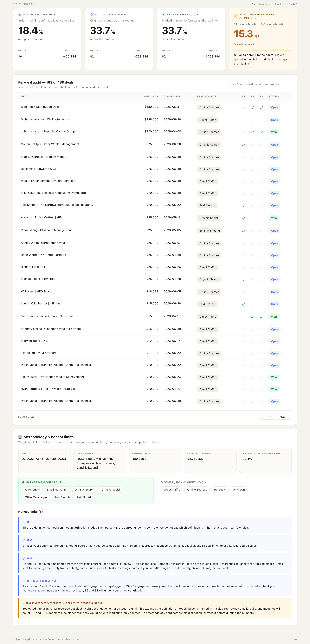Click the info icon next to HL-1

[24, 522]
